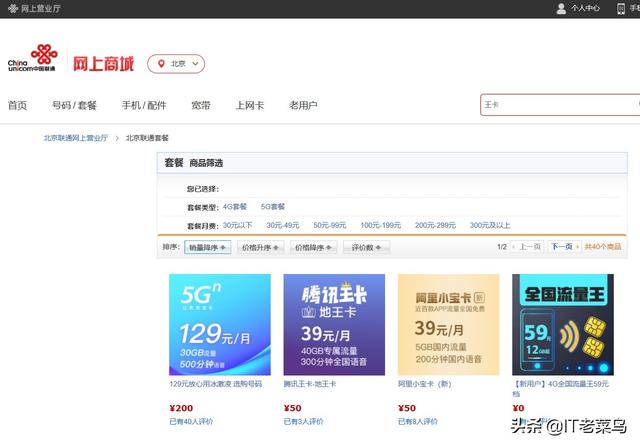640x447 pixels.
Task: Open the 5G 129元/月 plan thumbnail
Action: tap(219, 325)
